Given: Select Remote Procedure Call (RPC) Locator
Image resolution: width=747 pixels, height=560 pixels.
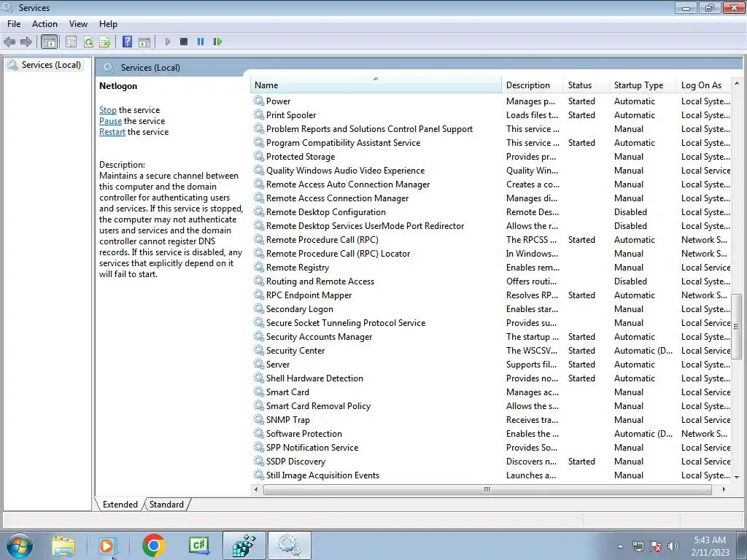Looking at the screenshot, I should coord(491,253).
